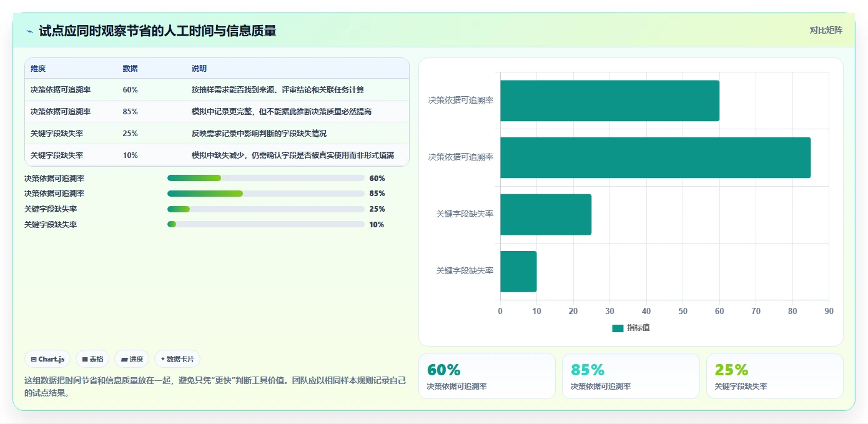The image size is (868, 424).
Task: Click the progress bar showing 60%
Action: pos(266,178)
